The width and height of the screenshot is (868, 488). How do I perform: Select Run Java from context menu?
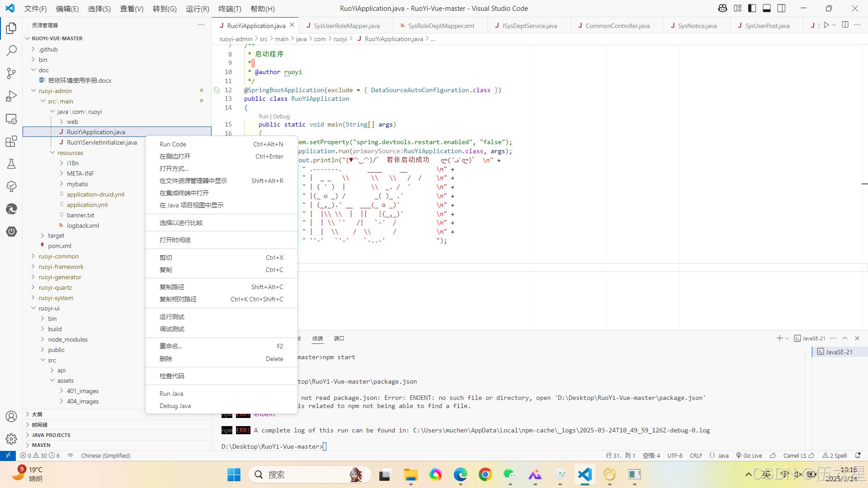pos(171,394)
